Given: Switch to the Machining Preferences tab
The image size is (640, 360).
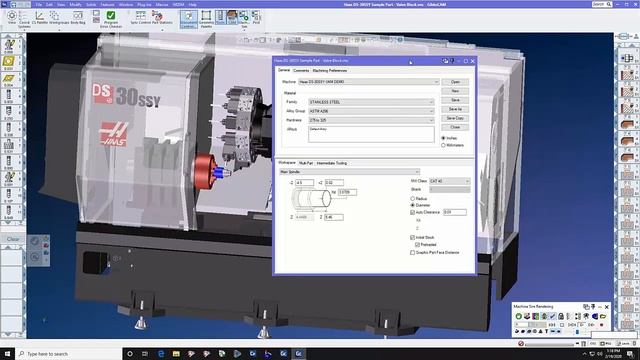Looking at the screenshot, I should click(x=330, y=71).
